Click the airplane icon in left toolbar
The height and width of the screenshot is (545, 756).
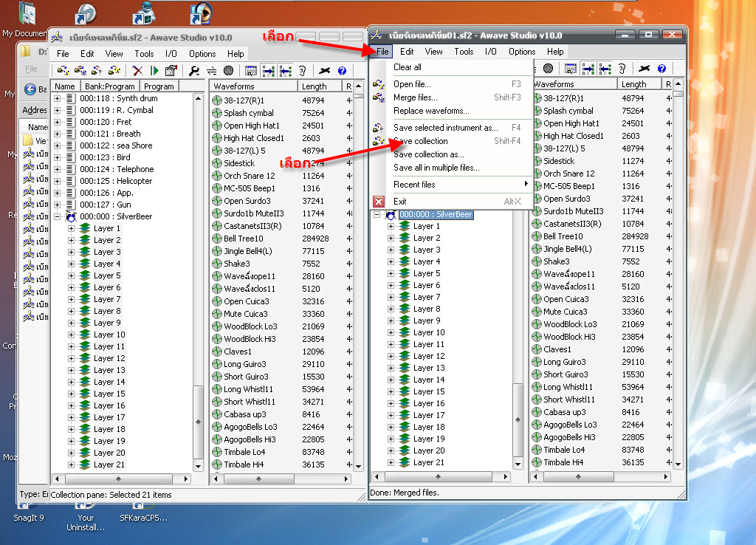(x=325, y=71)
